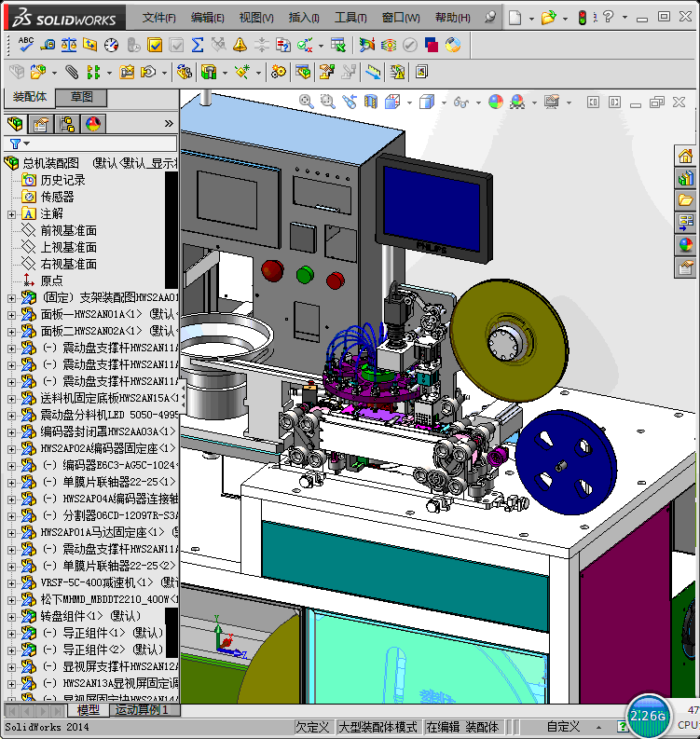This screenshot has height=739, width=700.
Task: Select 原点 origin in feature tree
Action: (x=51, y=281)
